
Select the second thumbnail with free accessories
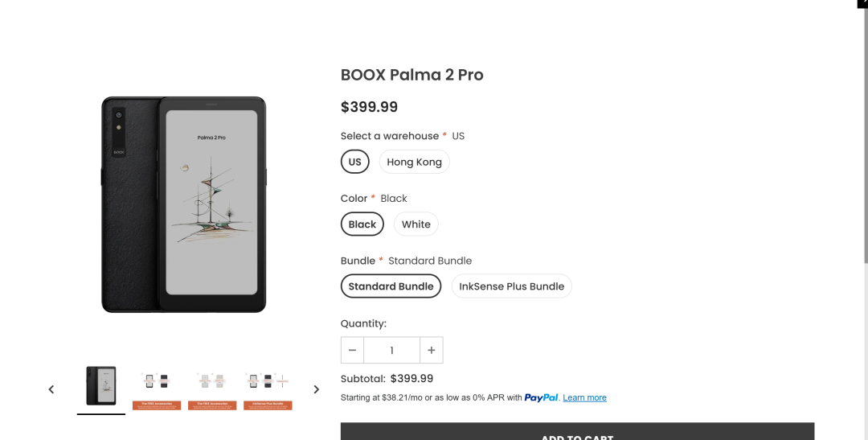[156, 389]
